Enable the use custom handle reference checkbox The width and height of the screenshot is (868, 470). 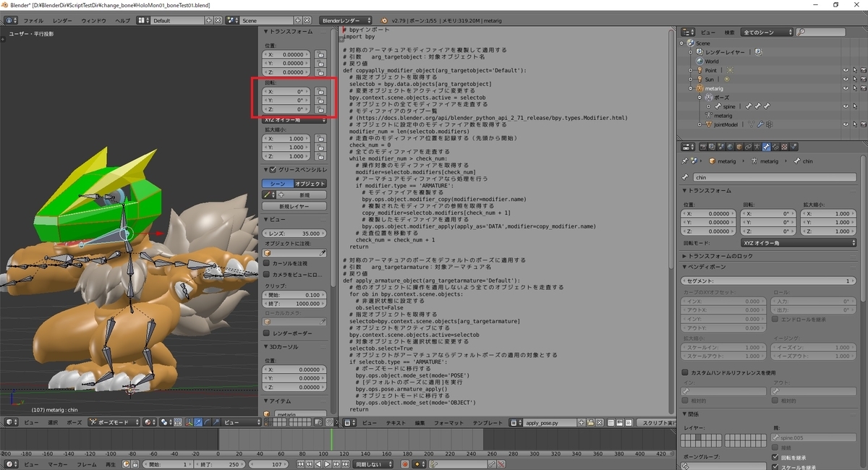pos(685,372)
